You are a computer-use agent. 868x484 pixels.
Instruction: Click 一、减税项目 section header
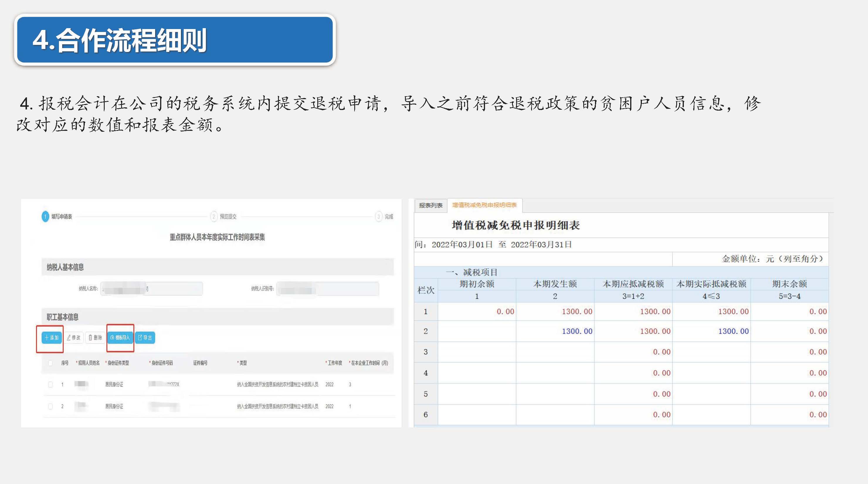(472, 272)
